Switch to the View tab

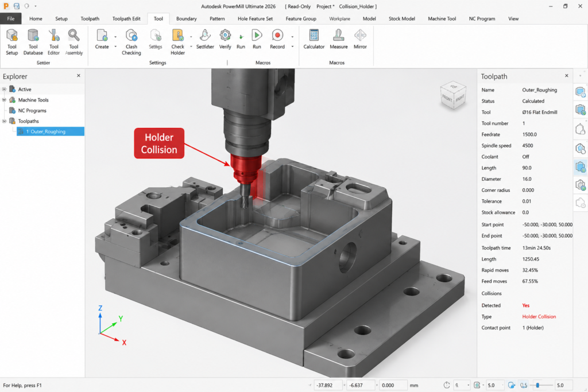click(513, 18)
